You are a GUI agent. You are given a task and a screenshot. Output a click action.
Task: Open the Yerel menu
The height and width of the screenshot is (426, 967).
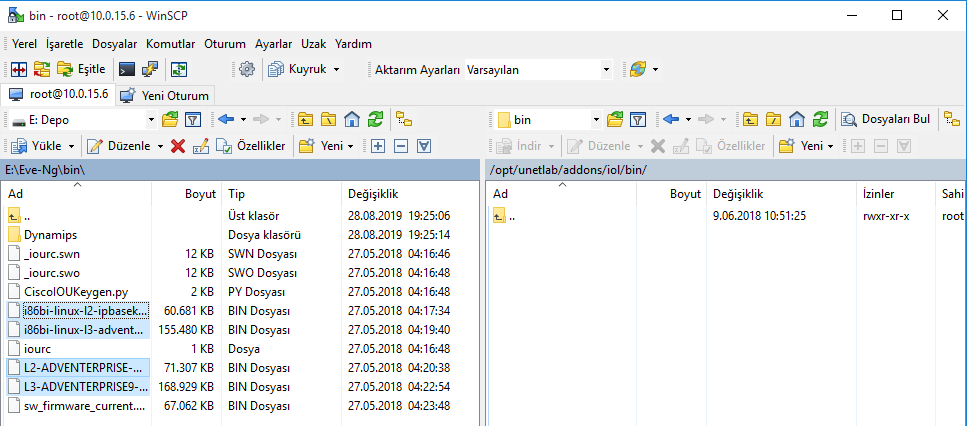pyautogui.click(x=25, y=44)
